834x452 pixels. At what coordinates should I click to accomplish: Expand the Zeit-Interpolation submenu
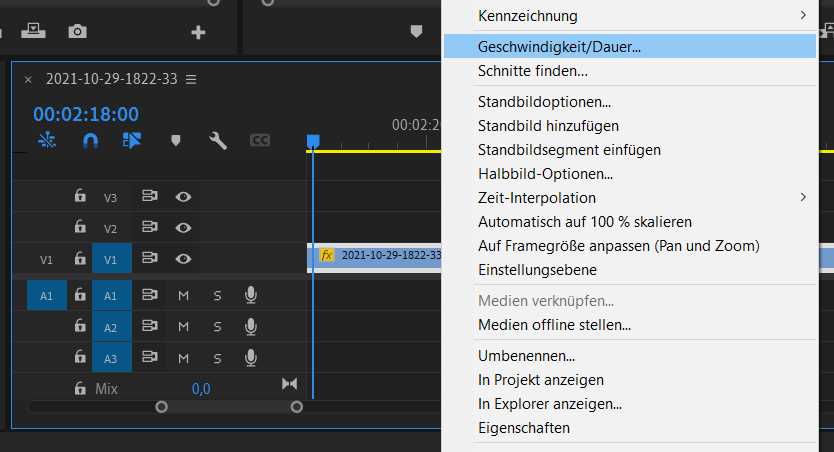coord(640,198)
